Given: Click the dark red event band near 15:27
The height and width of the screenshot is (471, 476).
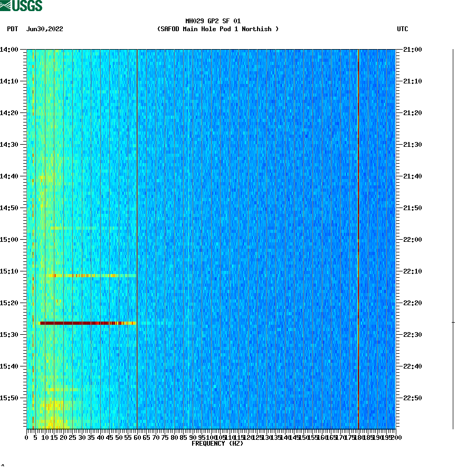Looking at the screenshot, I should (x=79, y=323).
